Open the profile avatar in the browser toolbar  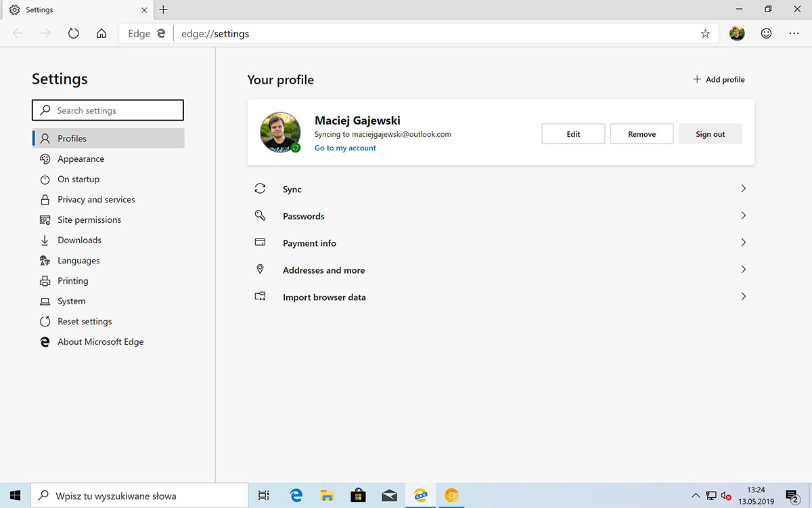pos(737,33)
